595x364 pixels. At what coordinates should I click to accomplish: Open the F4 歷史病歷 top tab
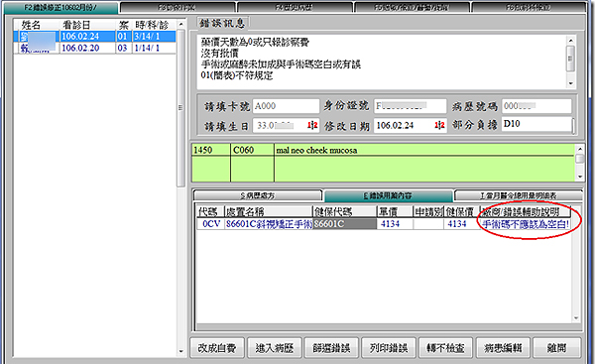(x=295, y=8)
